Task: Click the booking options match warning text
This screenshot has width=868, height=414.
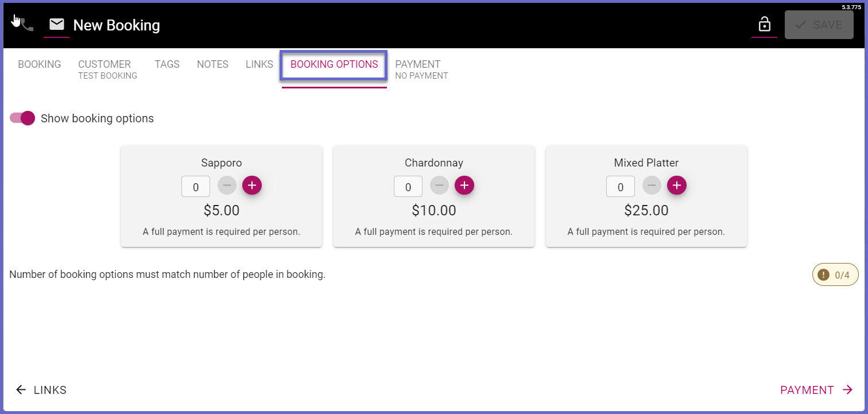Action: pos(168,274)
